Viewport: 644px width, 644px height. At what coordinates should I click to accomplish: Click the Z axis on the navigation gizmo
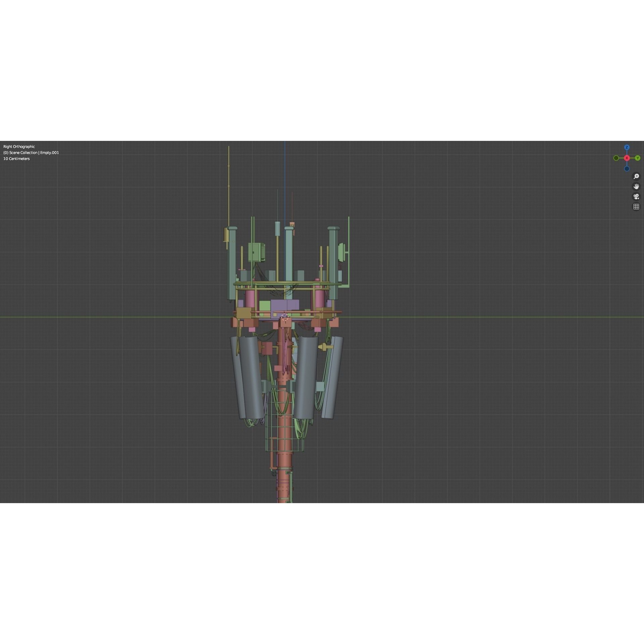(x=627, y=147)
